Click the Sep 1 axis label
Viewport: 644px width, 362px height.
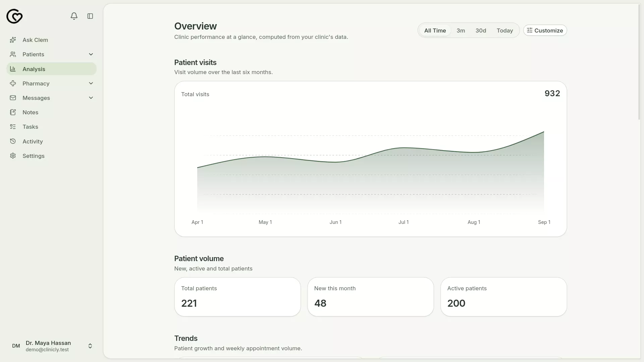(x=544, y=222)
